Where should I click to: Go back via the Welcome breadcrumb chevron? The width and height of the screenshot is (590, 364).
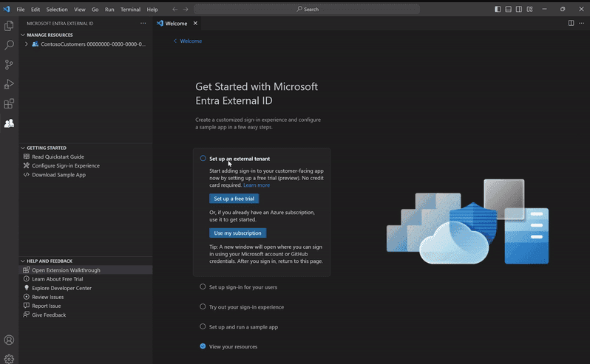(x=175, y=41)
